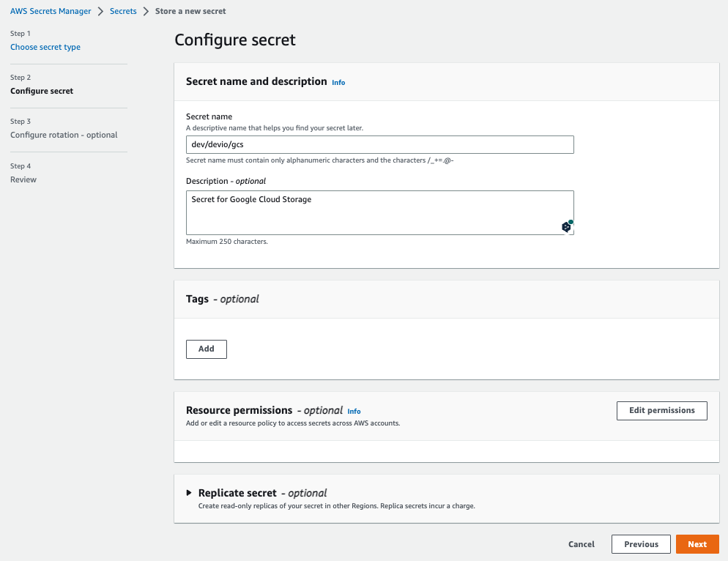Click the breadcrumb chevron after AWS Secrets Manager
This screenshot has width=728, height=561.
click(100, 11)
